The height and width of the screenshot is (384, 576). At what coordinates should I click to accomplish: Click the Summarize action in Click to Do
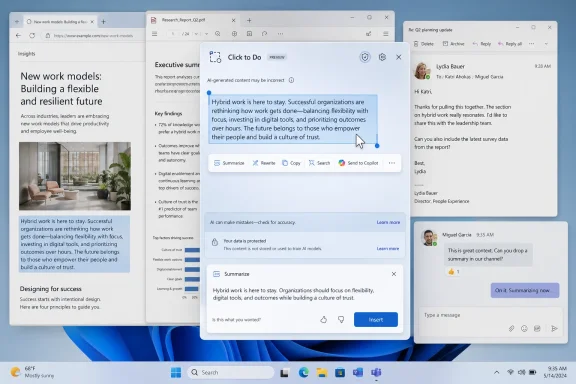click(229, 163)
